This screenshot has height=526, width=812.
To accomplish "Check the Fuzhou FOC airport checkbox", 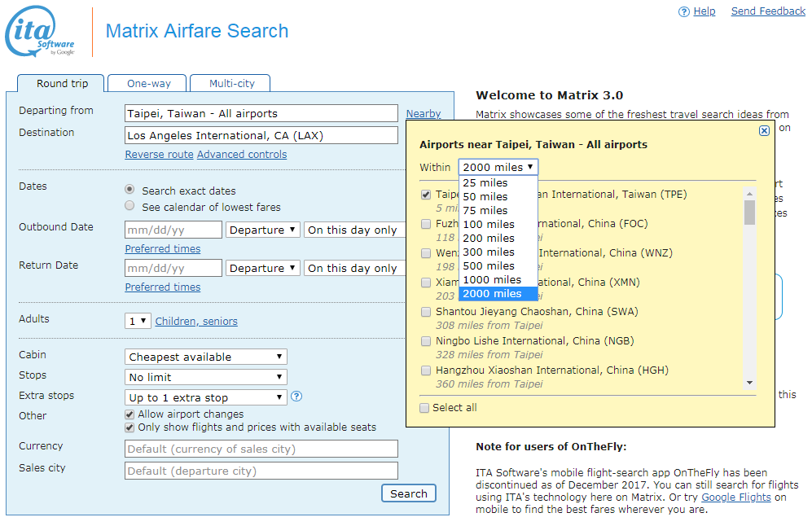I will (426, 224).
